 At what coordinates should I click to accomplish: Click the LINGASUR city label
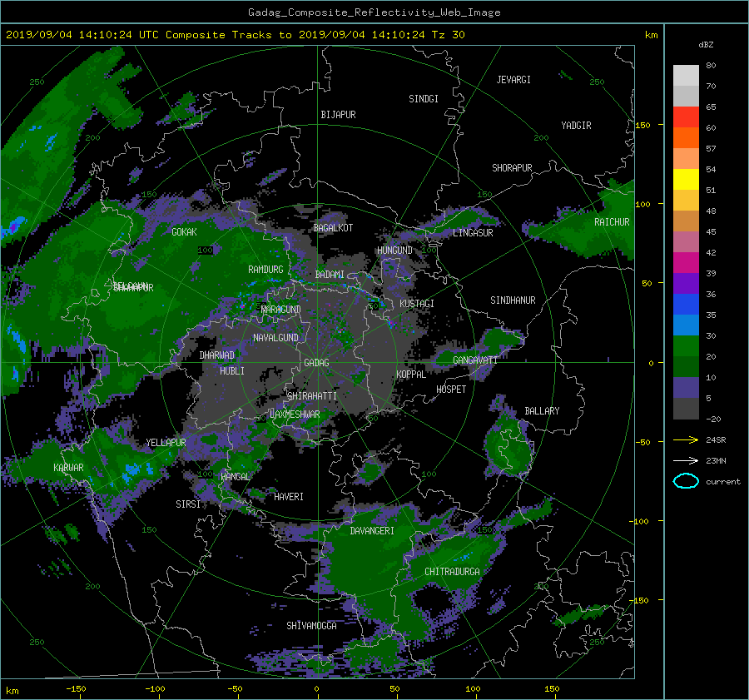point(473,233)
